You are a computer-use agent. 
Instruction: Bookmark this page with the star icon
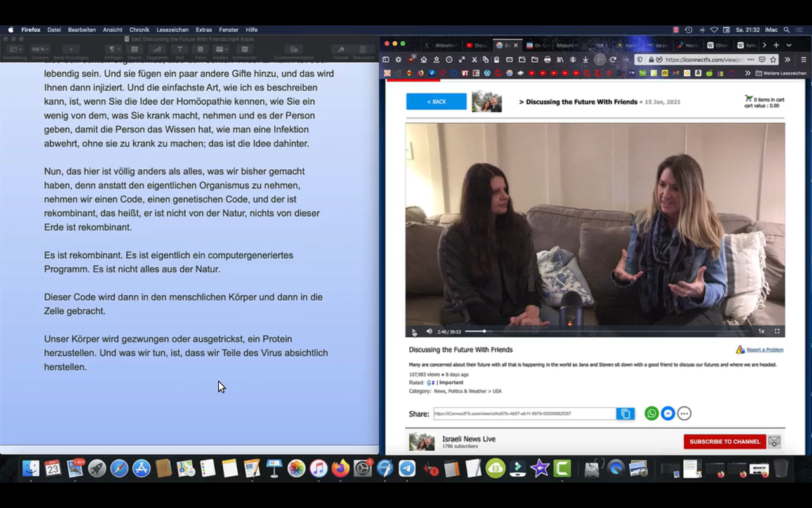point(773,60)
